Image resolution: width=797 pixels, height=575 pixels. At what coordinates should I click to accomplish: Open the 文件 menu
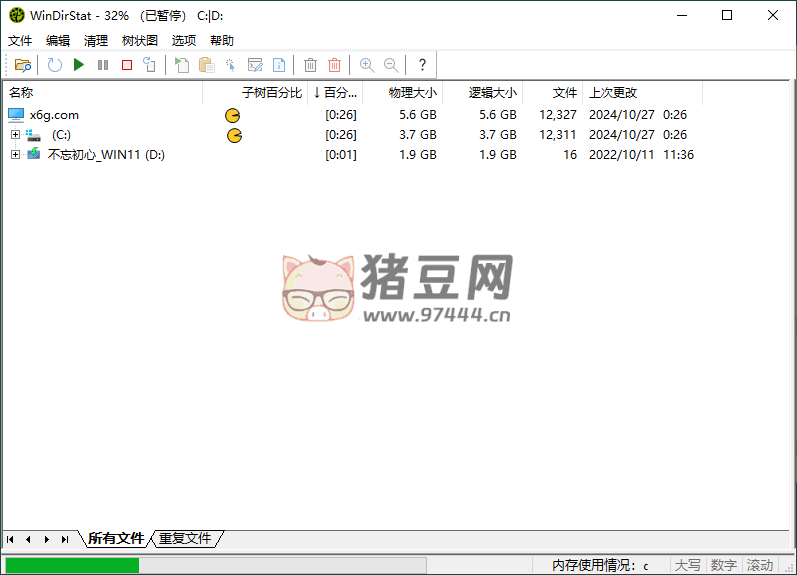point(20,41)
